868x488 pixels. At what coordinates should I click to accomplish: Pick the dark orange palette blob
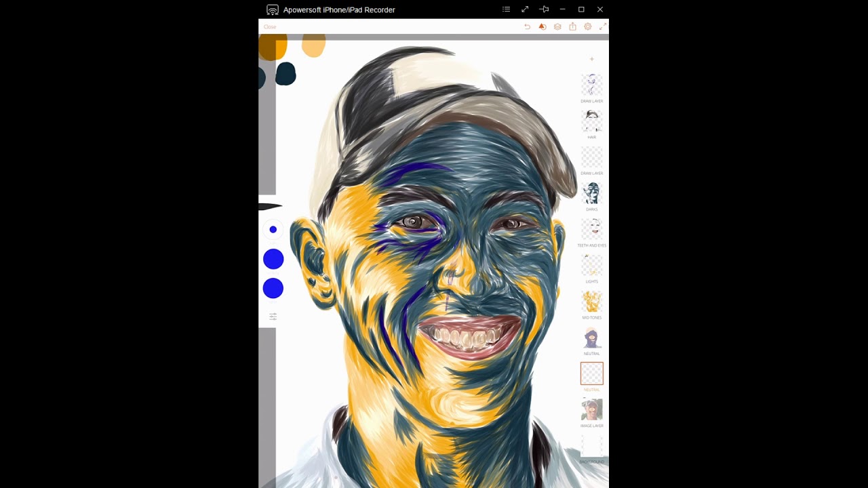[x=273, y=47]
